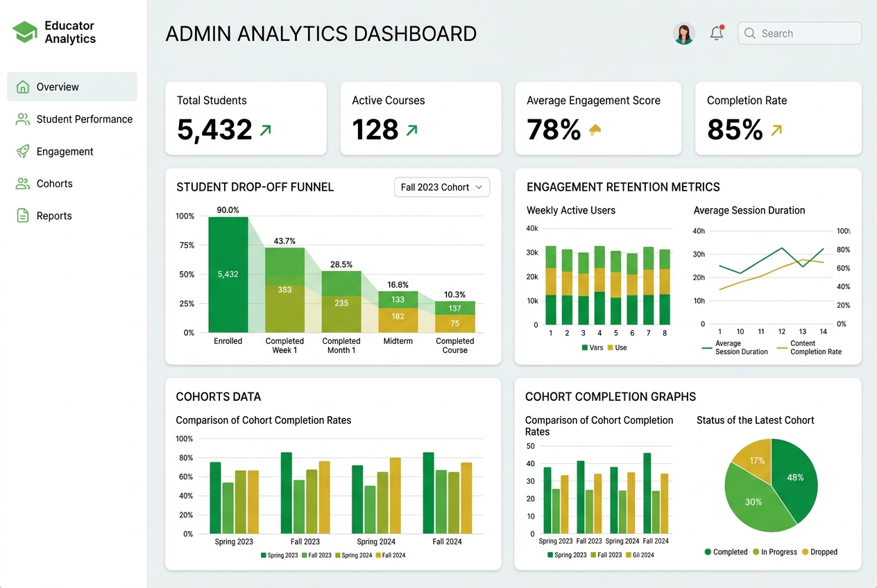Click the Enrolled funnel bar showing 5,432

point(228,275)
